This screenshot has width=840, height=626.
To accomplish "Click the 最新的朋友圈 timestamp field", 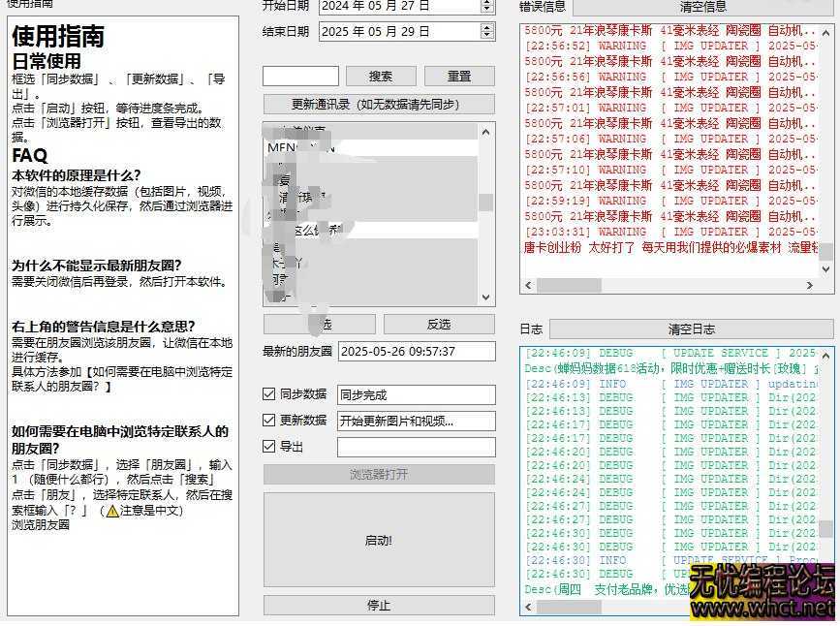I will tap(417, 351).
